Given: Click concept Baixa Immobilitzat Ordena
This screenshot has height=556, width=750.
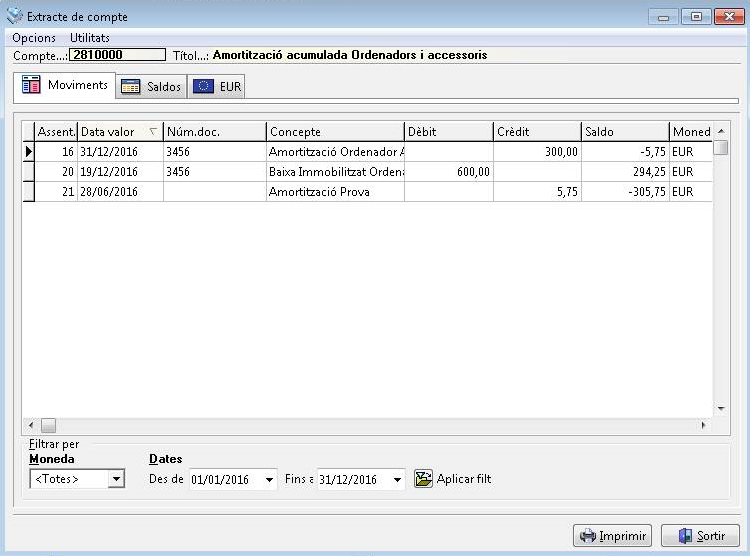Looking at the screenshot, I should pyautogui.click(x=335, y=172).
